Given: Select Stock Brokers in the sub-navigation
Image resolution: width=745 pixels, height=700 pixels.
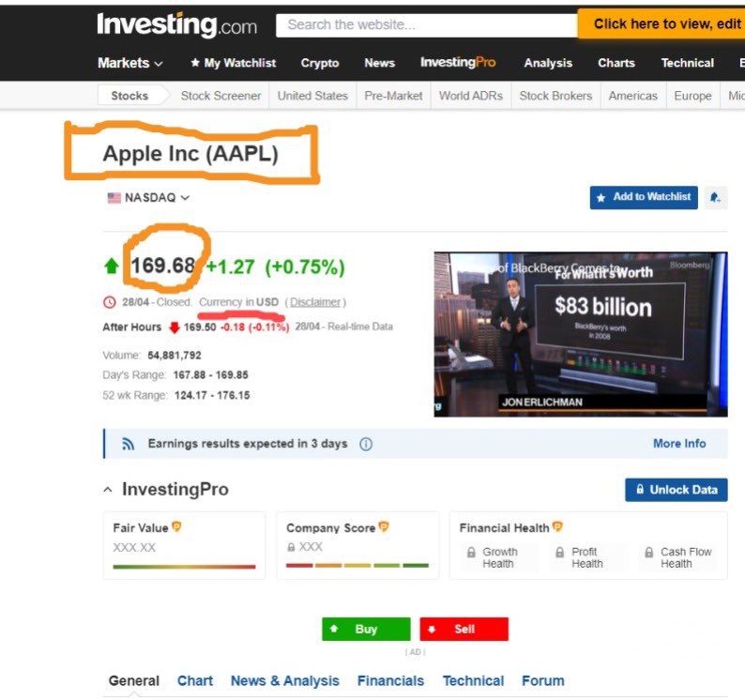Looking at the screenshot, I should pos(555,96).
